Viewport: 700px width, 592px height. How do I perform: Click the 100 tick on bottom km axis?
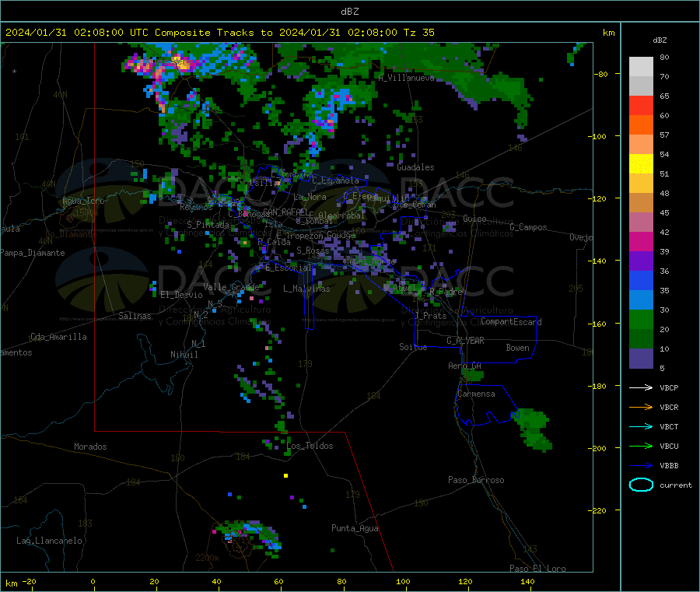(x=403, y=581)
